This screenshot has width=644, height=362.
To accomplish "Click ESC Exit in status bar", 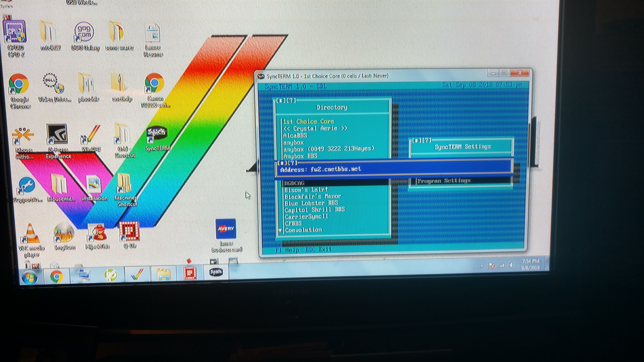I will [318, 249].
